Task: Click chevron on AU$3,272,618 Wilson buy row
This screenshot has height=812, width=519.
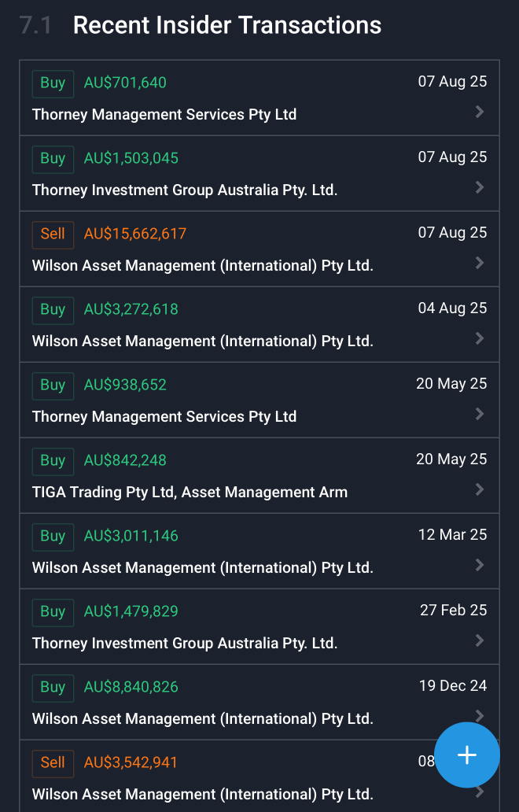Action: coord(480,338)
